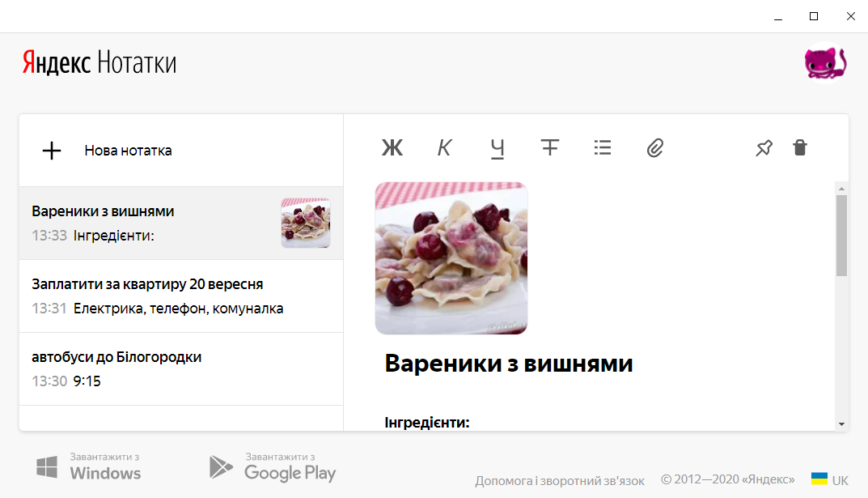Click the plus icon for a new note

point(52,151)
